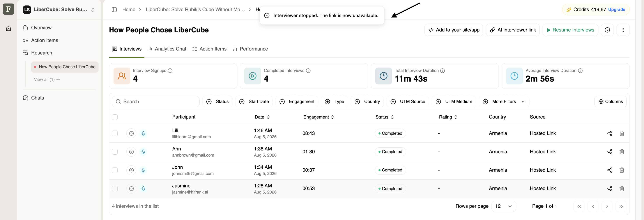644x220 pixels.
Task: Click the microphone icon in John's row
Action: [143, 170]
